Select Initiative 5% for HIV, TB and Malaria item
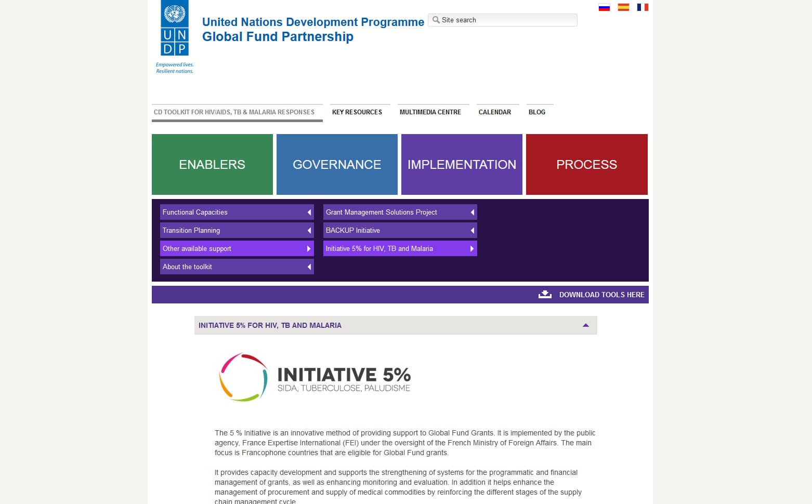The width and height of the screenshot is (812, 504). (400, 248)
